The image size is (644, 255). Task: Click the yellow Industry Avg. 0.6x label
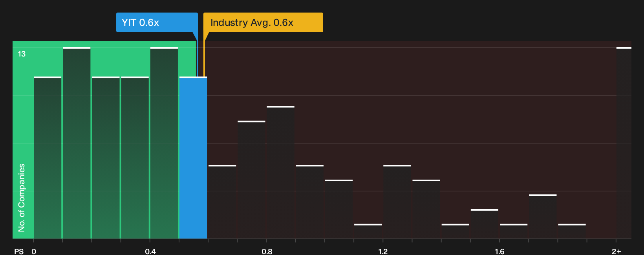(x=263, y=22)
